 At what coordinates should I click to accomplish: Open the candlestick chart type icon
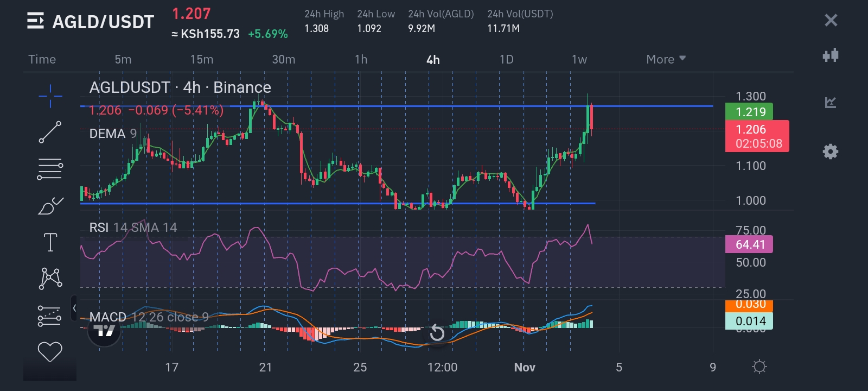click(830, 55)
